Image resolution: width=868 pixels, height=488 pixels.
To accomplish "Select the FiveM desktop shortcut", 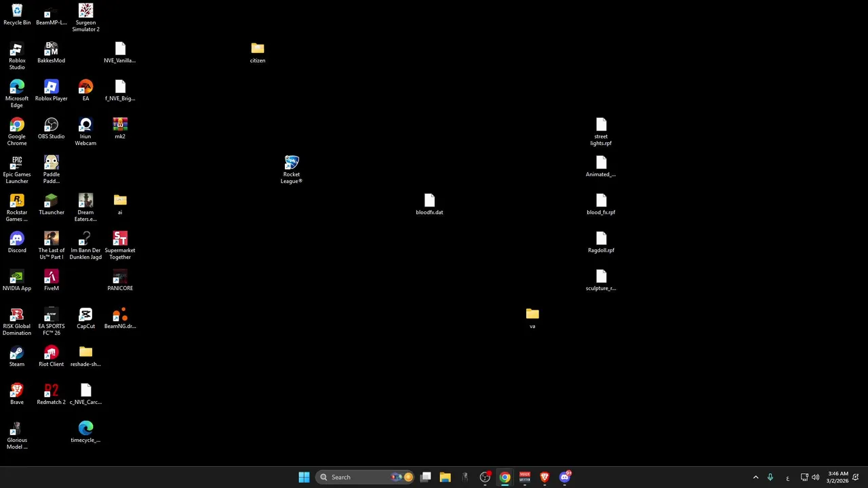I will 52,281.
